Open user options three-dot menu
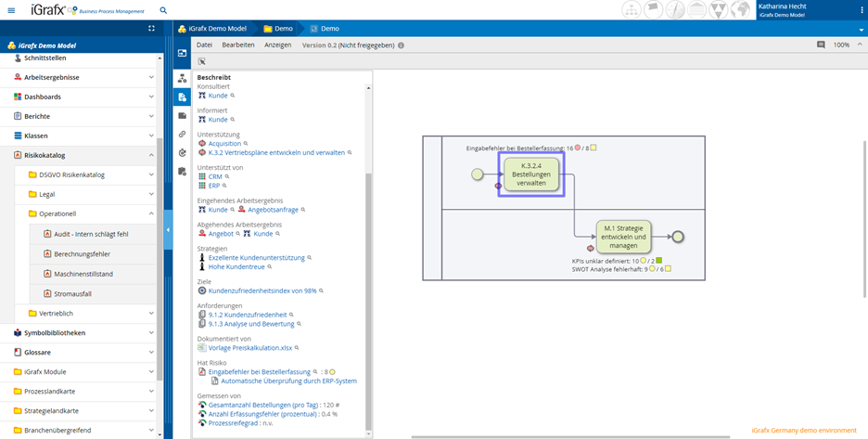The height and width of the screenshot is (439, 868). (862, 10)
